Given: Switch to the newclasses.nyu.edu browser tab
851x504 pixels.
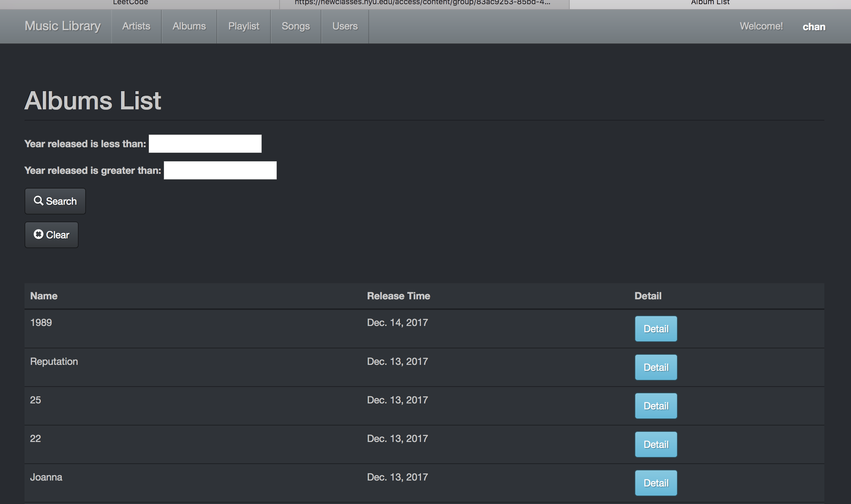Looking at the screenshot, I should pyautogui.click(x=422, y=3).
